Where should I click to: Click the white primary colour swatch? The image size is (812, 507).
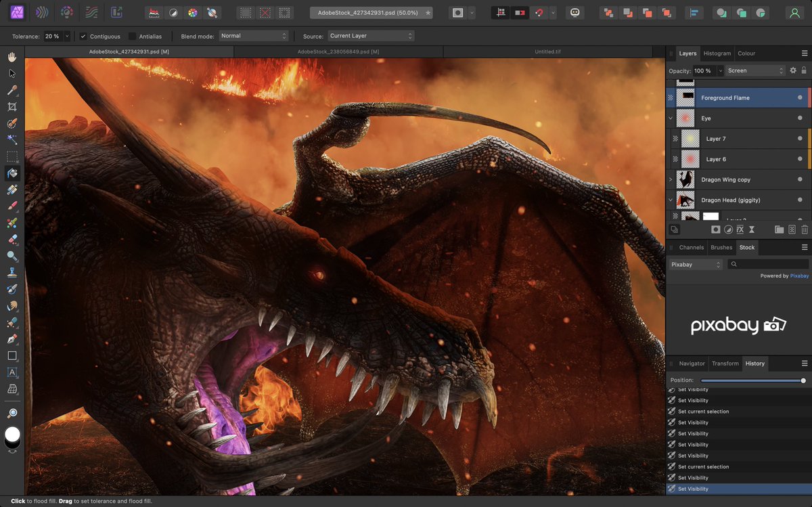pyautogui.click(x=12, y=434)
